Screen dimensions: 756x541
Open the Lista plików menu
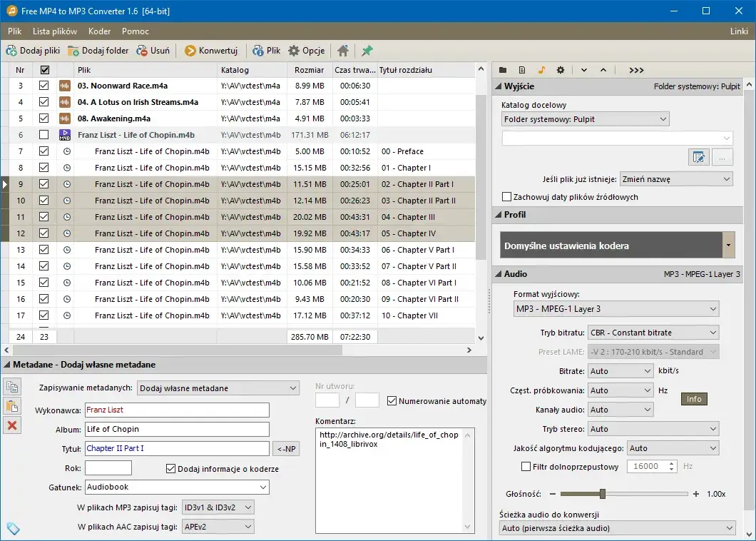pyautogui.click(x=55, y=31)
